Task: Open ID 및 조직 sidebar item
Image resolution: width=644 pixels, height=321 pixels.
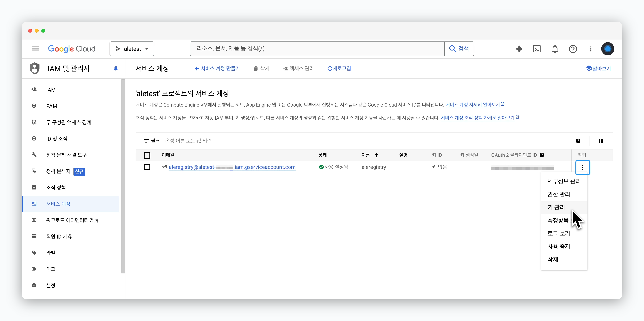Action: tap(71, 139)
